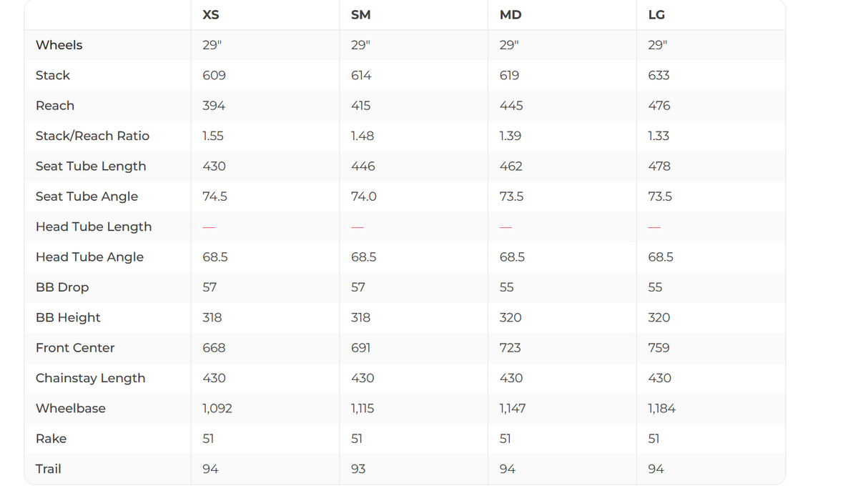Click the 462 Seat Tube Length value
The height and width of the screenshot is (488, 868).
(x=511, y=166)
